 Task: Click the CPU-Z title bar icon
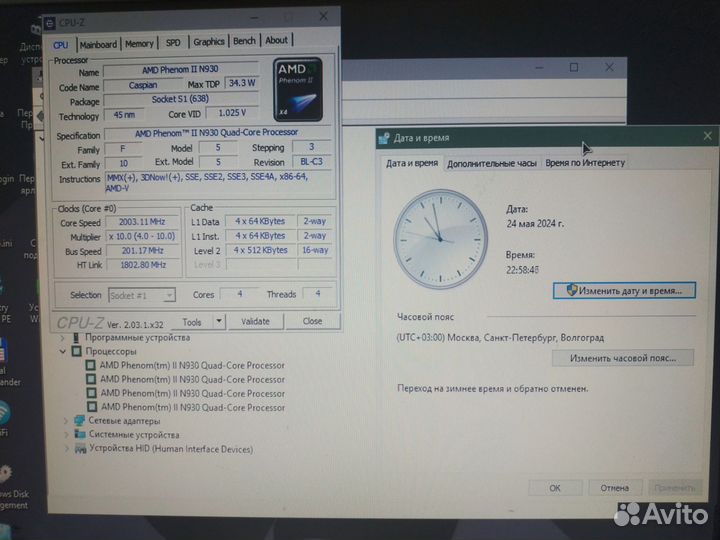coord(49,23)
